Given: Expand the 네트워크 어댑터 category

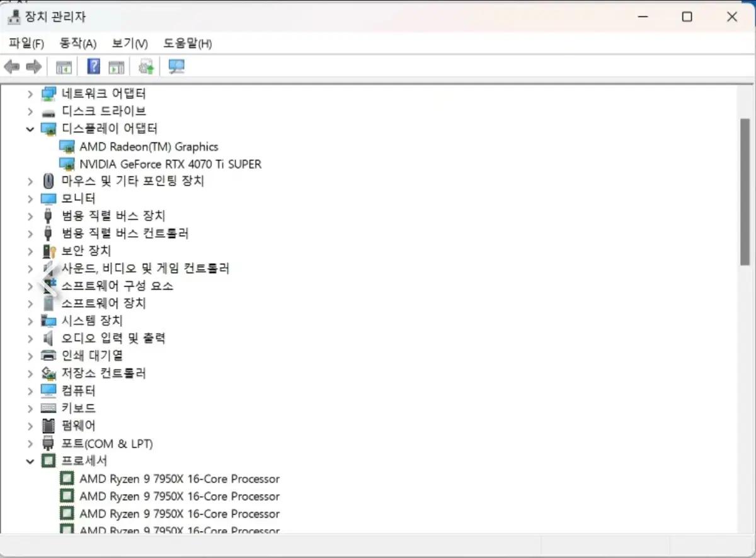Looking at the screenshot, I should (x=30, y=93).
